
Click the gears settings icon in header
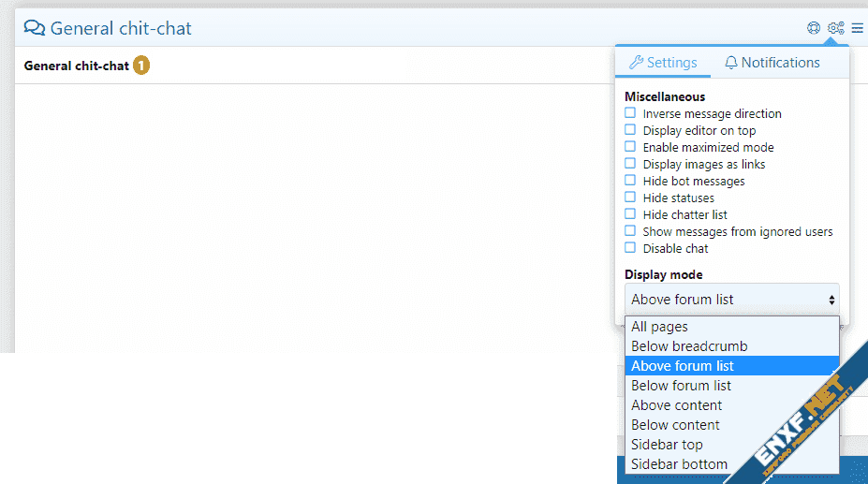[x=836, y=28]
